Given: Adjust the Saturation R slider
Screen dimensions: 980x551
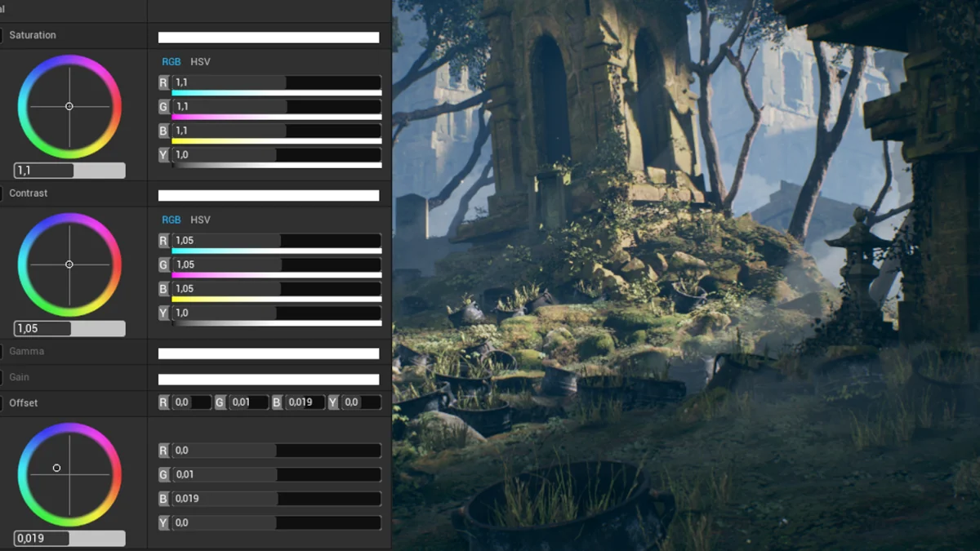Looking at the screenshot, I should tap(276, 82).
